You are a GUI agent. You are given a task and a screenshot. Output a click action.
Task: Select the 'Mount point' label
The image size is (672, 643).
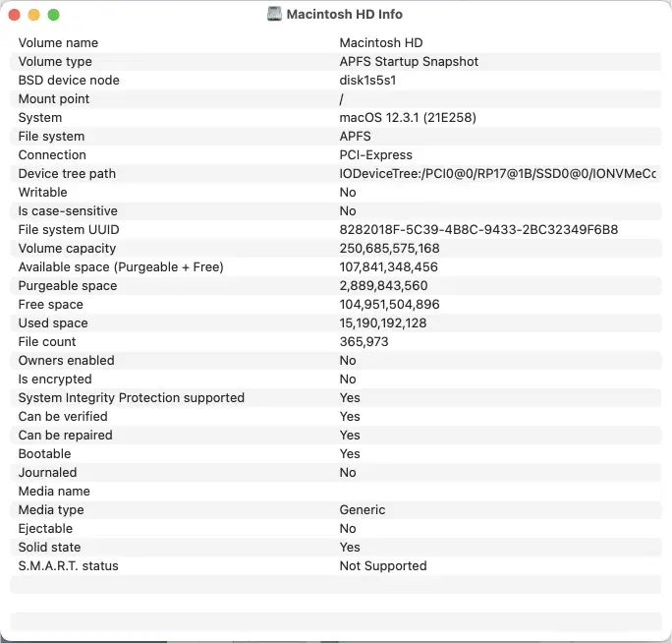coord(54,99)
